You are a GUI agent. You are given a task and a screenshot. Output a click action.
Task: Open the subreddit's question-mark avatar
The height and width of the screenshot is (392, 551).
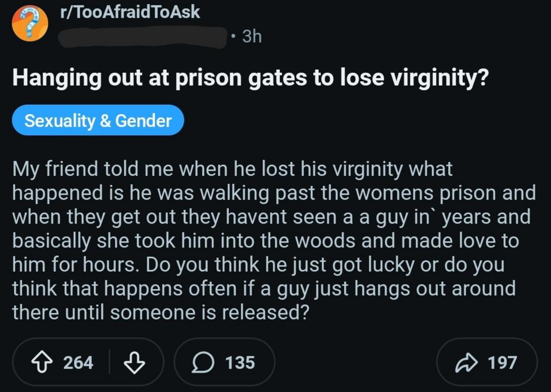pyautogui.click(x=30, y=24)
